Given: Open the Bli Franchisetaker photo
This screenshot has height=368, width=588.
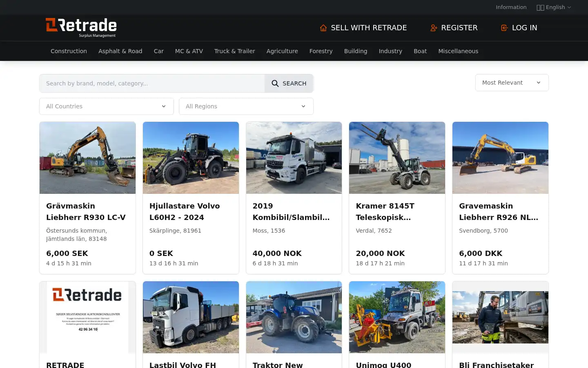Looking at the screenshot, I should 500,317.
